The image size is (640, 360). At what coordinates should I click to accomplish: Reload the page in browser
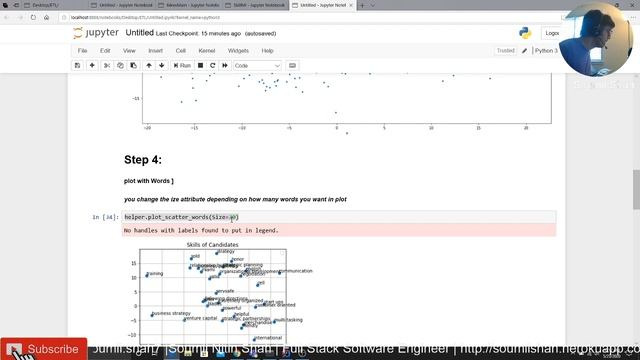pos(33,18)
